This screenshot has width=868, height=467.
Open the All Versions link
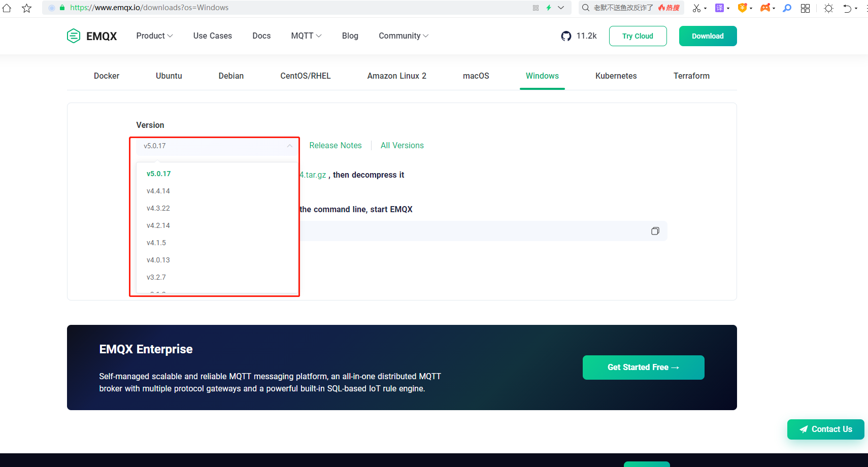coord(402,146)
